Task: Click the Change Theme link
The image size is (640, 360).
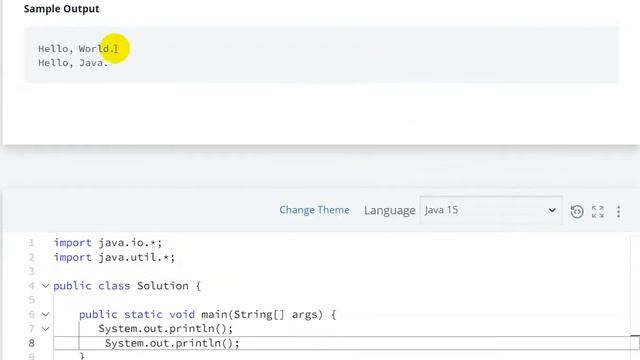Action: pos(314,210)
